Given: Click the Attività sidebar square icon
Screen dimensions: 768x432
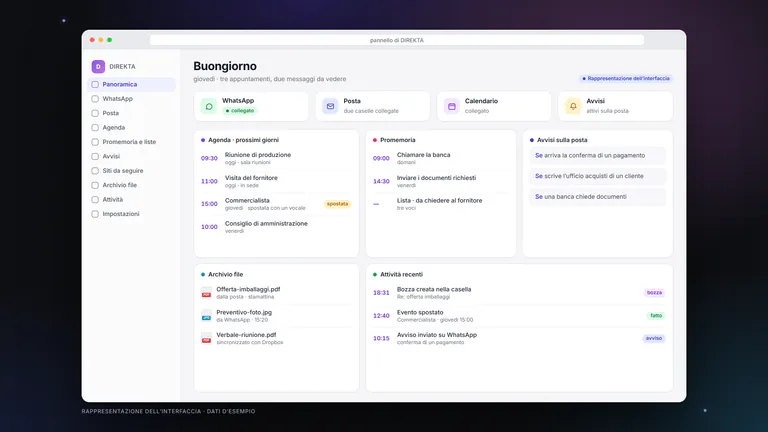Looking at the screenshot, I should point(95,199).
